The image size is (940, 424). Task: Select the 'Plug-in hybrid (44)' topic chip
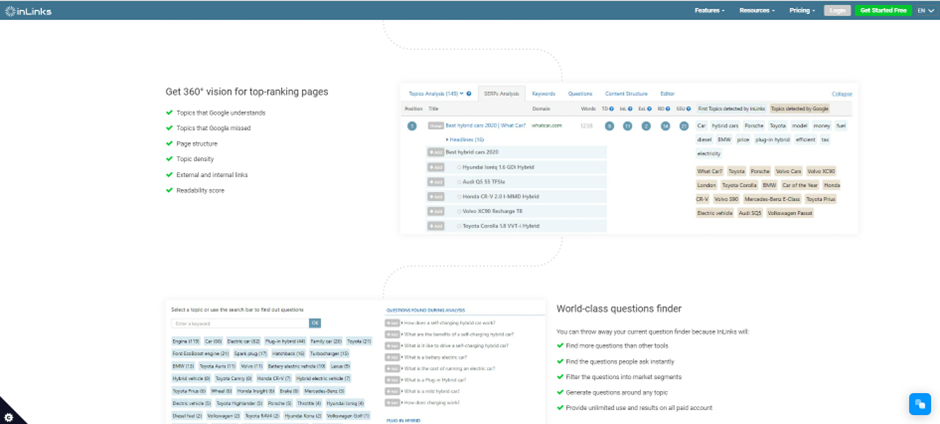pos(285,341)
